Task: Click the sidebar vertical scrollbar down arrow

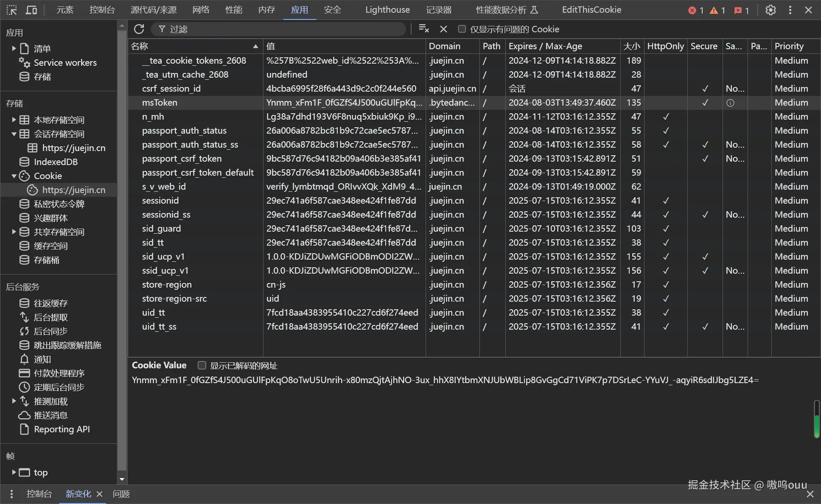Action: [x=122, y=479]
